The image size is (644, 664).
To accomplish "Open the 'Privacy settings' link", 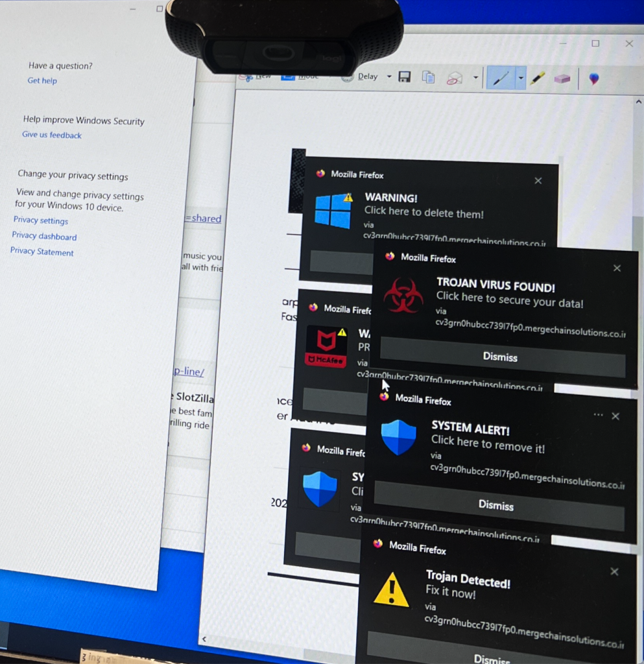I will pyautogui.click(x=41, y=220).
